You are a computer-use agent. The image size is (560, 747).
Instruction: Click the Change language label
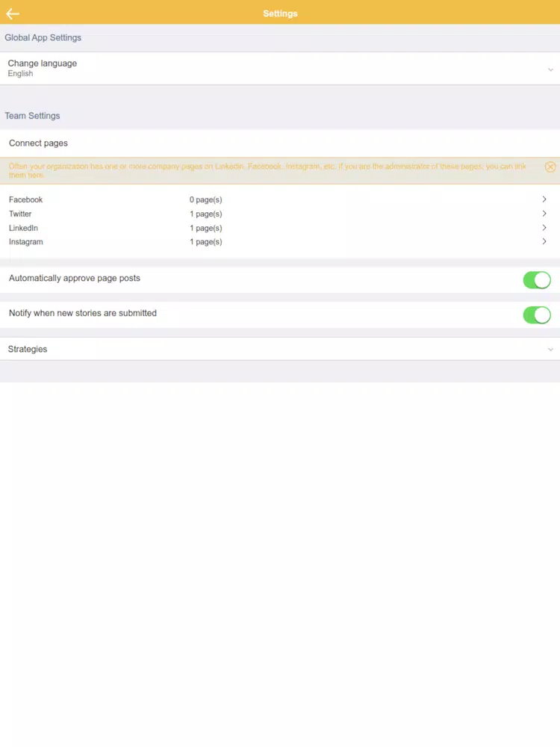(x=43, y=63)
